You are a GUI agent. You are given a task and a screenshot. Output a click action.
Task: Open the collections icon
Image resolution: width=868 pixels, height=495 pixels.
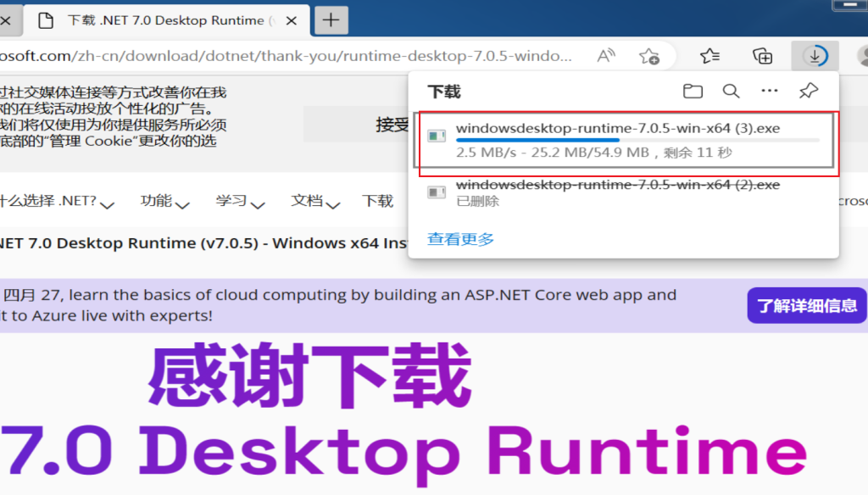[x=762, y=56]
